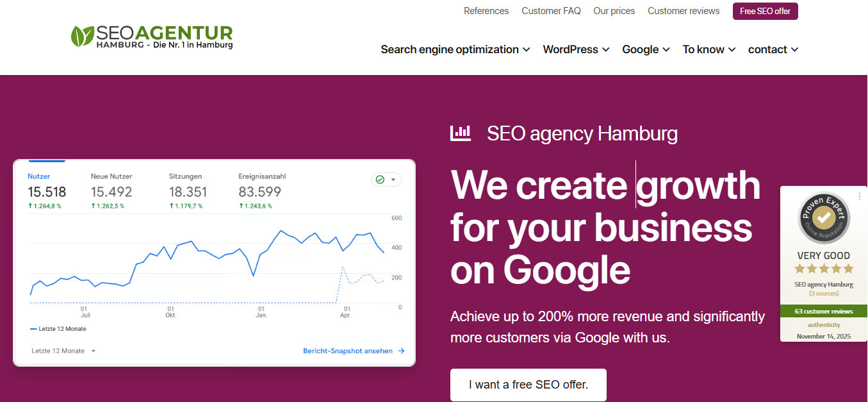The image size is (868, 402).
Task: Click the Proven Expert seal badge
Action: (x=823, y=219)
